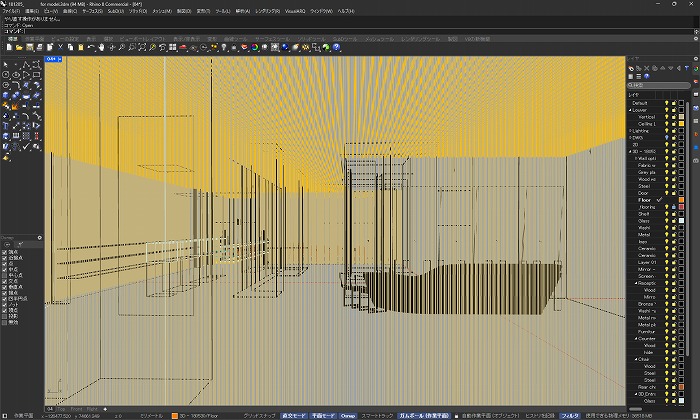Enable the 中心点 osnap checkbox
Image resolution: width=700 pixels, height=420 pixels.
[4, 275]
